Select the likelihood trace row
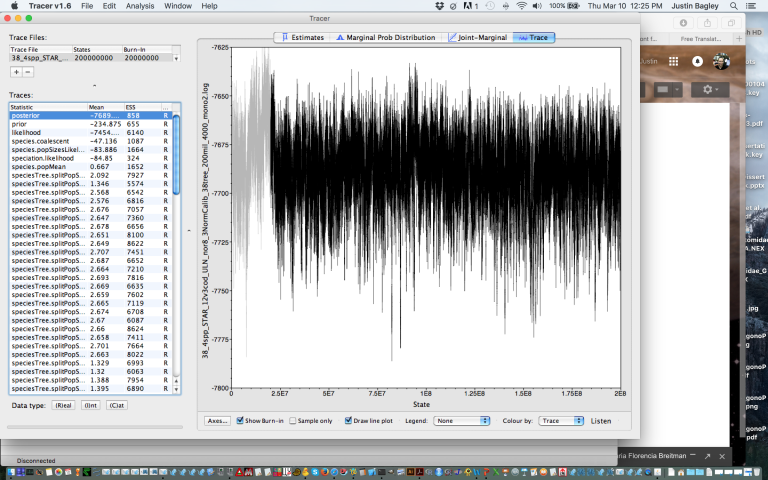The width and height of the screenshot is (768, 480). coord(91,132)
